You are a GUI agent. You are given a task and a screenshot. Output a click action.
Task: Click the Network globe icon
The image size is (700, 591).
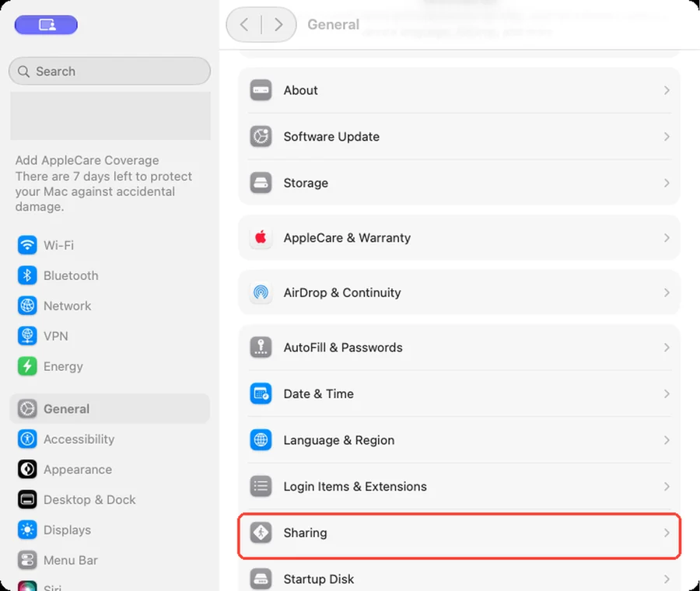tap(27, 306)
